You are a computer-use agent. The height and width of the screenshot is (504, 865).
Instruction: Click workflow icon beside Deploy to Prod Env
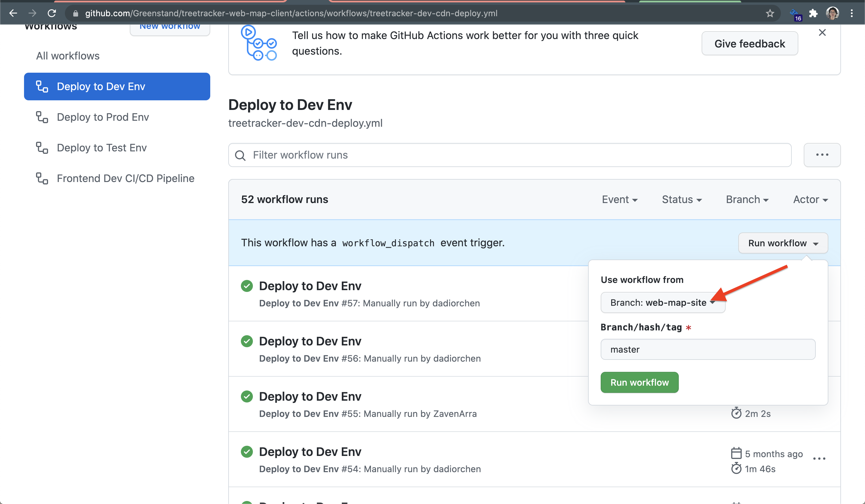pos(42,117)
